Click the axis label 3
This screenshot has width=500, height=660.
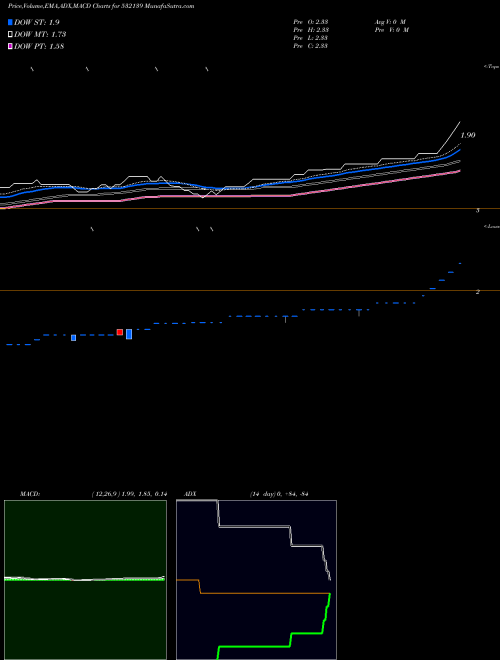point(477,210)
